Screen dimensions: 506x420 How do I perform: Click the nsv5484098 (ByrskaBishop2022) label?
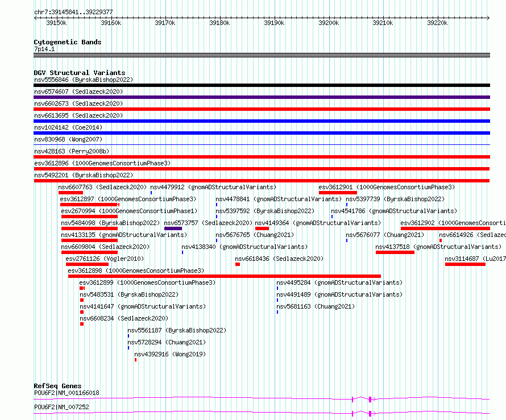tap(110, 223)
